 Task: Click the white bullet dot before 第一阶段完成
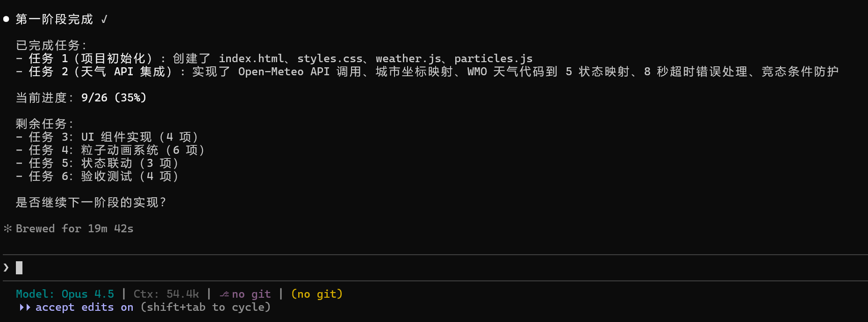[6, 19]
